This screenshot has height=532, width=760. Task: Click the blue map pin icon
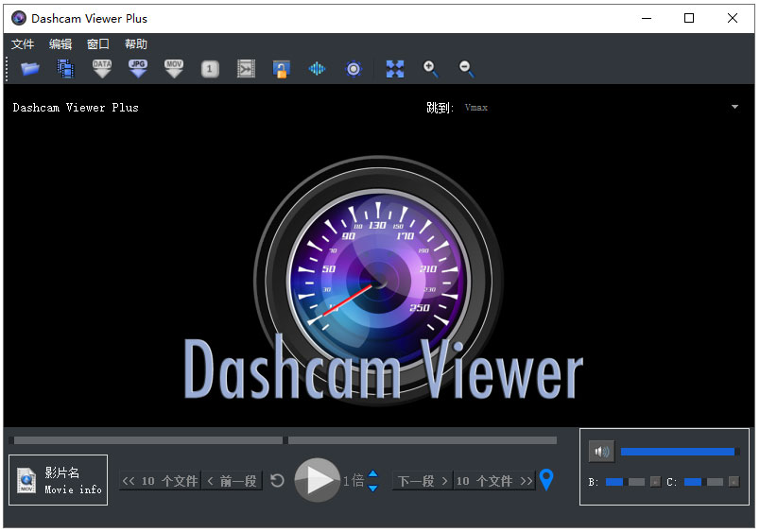tap(546, 480)
